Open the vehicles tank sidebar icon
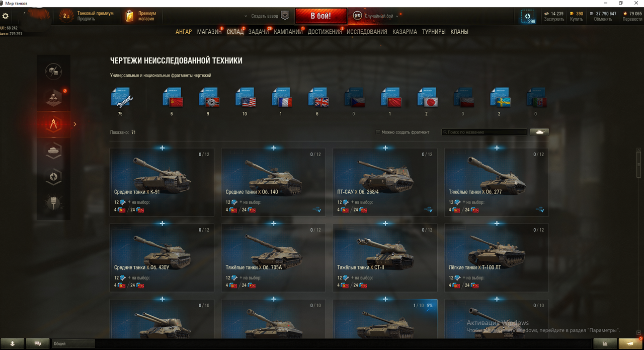 pyautogui.click(x=54, y=151)
